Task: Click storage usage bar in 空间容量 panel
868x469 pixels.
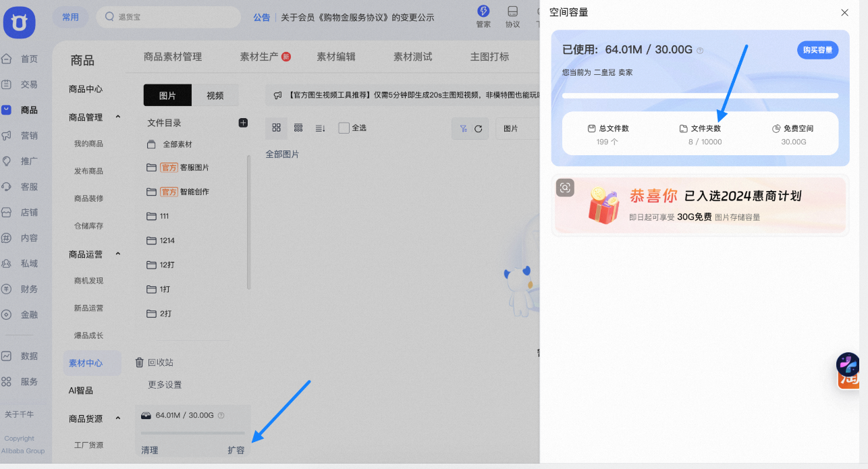Action: (700, 96)
